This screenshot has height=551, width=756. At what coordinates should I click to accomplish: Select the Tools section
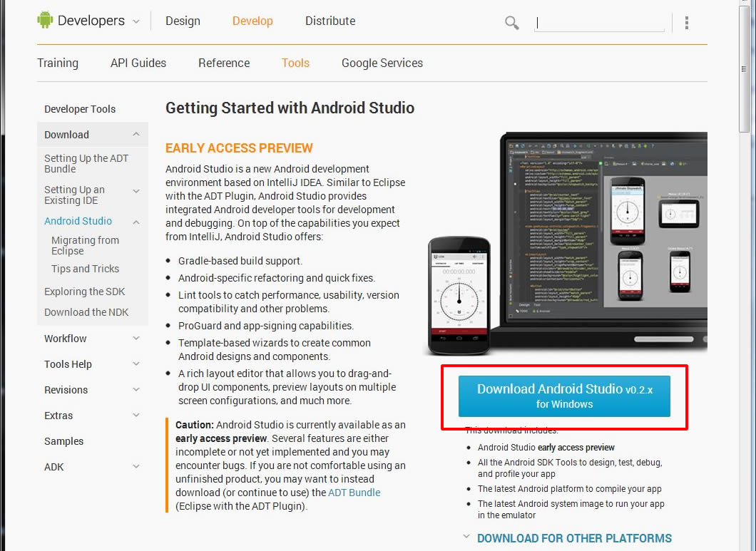point(295,63)
